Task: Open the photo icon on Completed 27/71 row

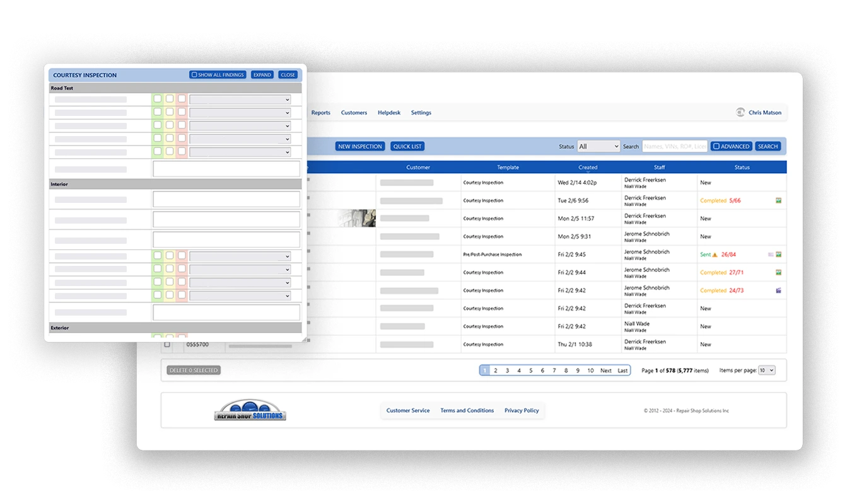Action: pyautogui.click(x=779, y=272)
